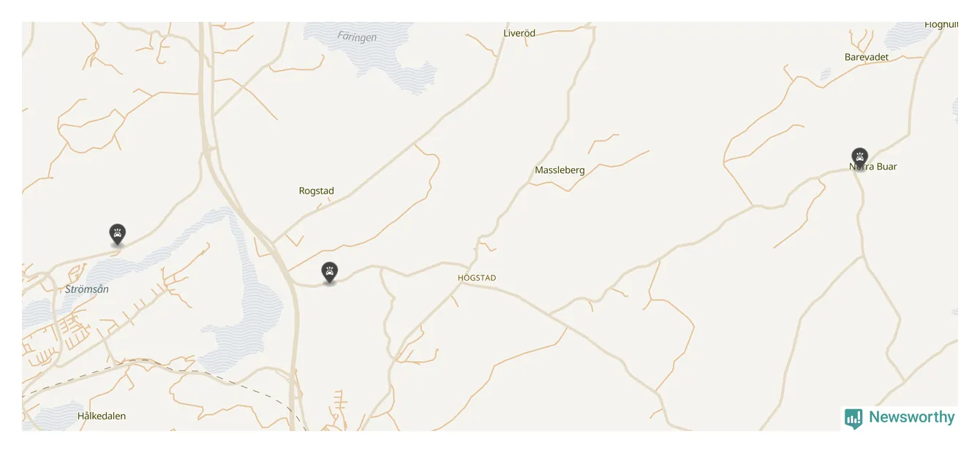980x453 pixels.
Task: Click the Strömsån river label
Action: click(87, 289)
